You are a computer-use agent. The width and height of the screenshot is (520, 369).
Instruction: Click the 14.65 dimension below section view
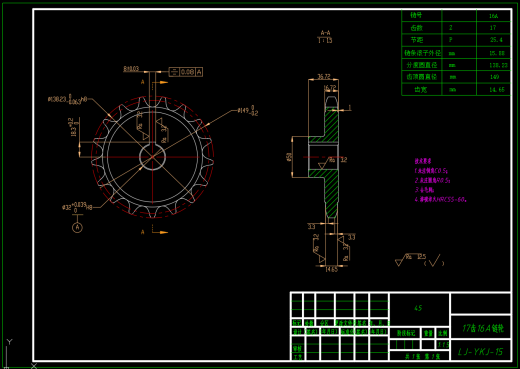[x=331, y=269]
